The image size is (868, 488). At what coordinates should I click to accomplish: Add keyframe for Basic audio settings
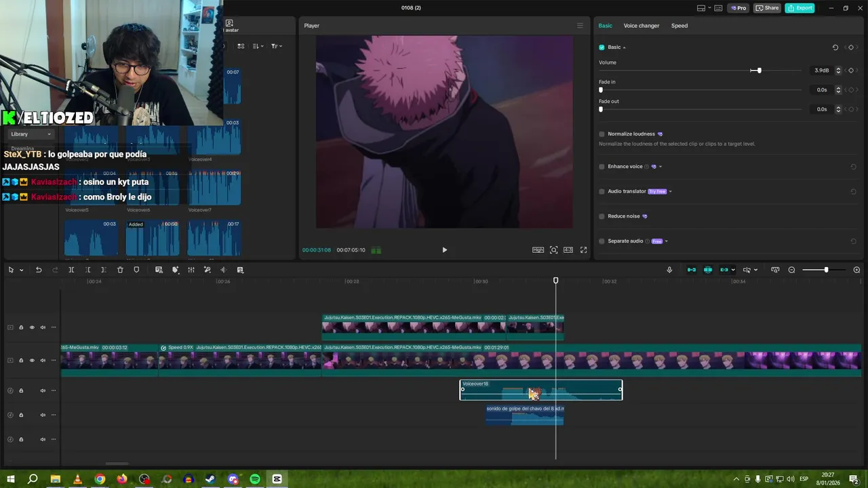(x=851, y=47)
